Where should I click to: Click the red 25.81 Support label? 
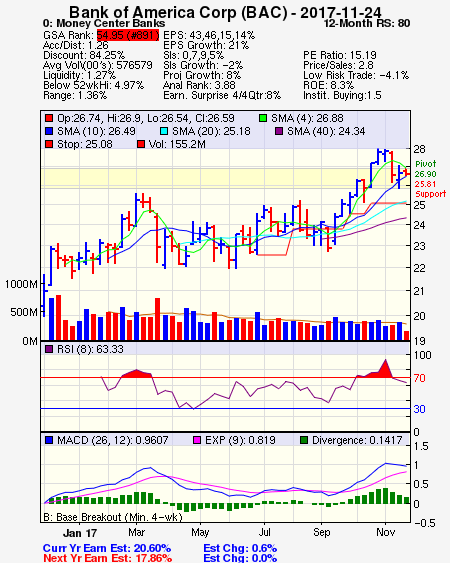point(430,189)
